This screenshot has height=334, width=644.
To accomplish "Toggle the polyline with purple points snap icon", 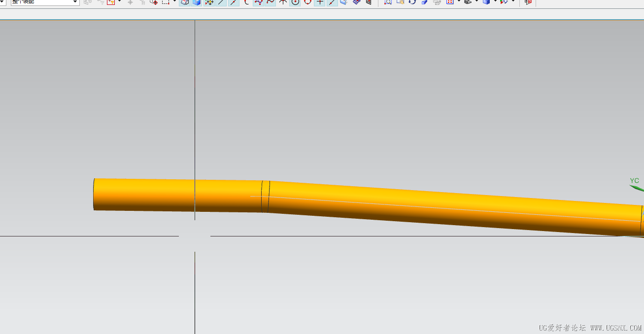I will coord(258,2).
